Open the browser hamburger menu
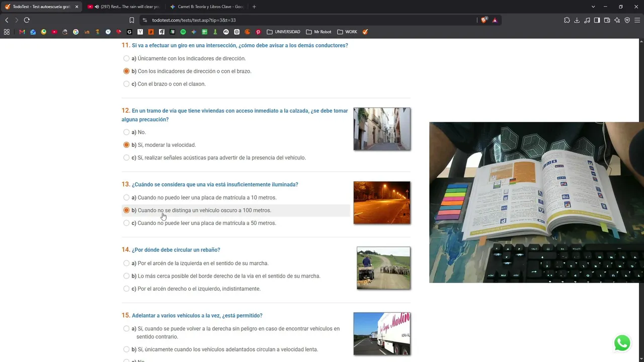The image size is (644, 362). (x=637, y=20)
